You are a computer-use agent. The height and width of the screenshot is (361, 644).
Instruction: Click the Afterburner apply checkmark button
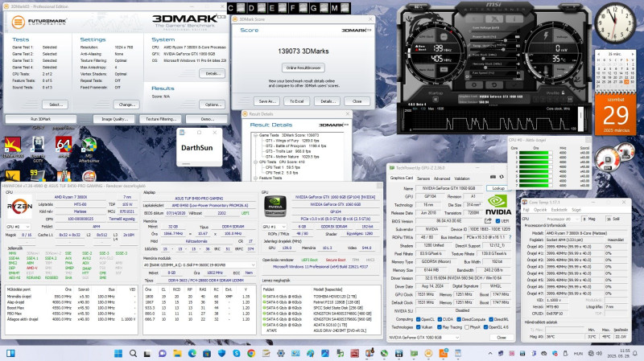(514, 84)
